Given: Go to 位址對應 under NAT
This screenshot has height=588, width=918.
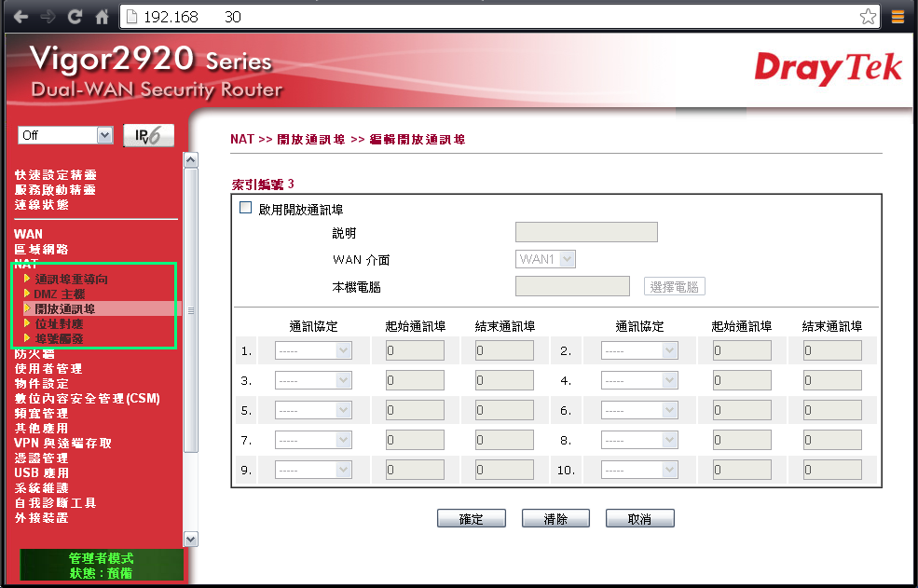Looking at the screenshot, I should click(59, 324).
